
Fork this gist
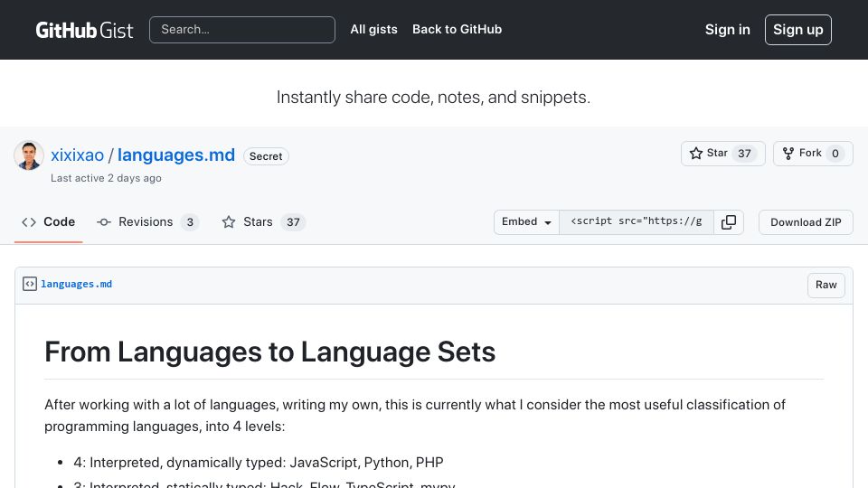(x=813, y=154)
